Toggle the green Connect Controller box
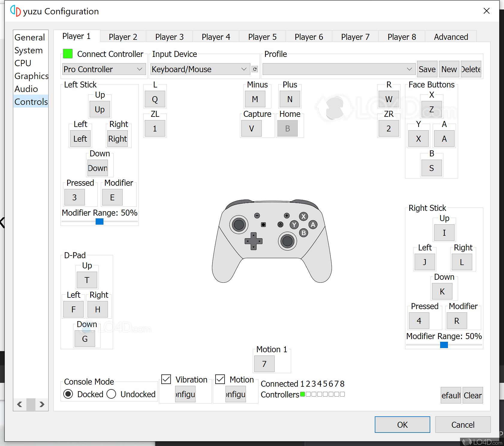 coord(68,54)
